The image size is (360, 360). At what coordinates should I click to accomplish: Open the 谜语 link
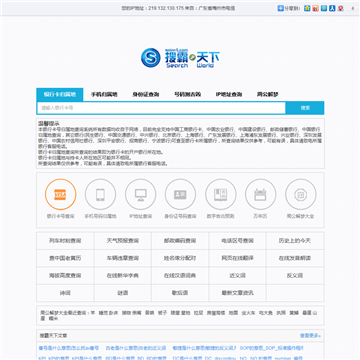[123, 293]
